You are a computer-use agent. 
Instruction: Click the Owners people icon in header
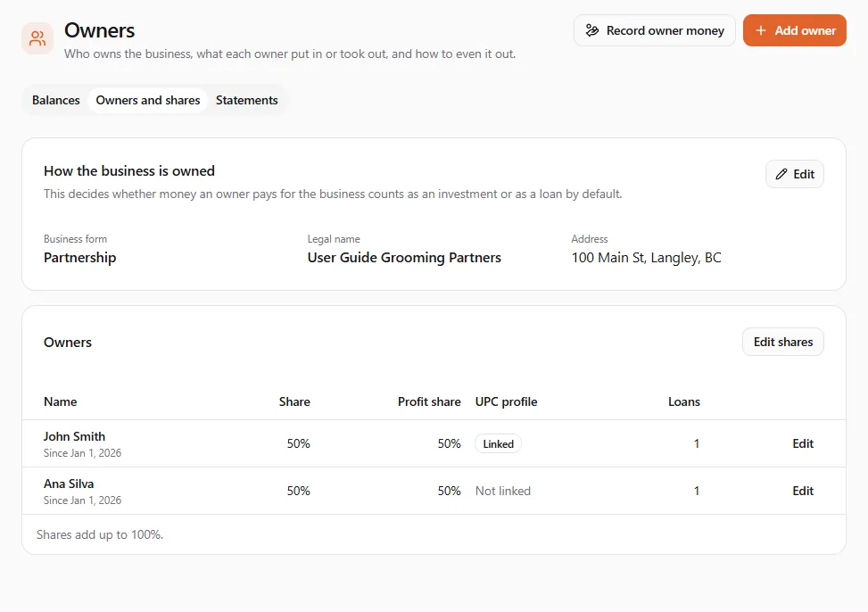click(37, 38)
